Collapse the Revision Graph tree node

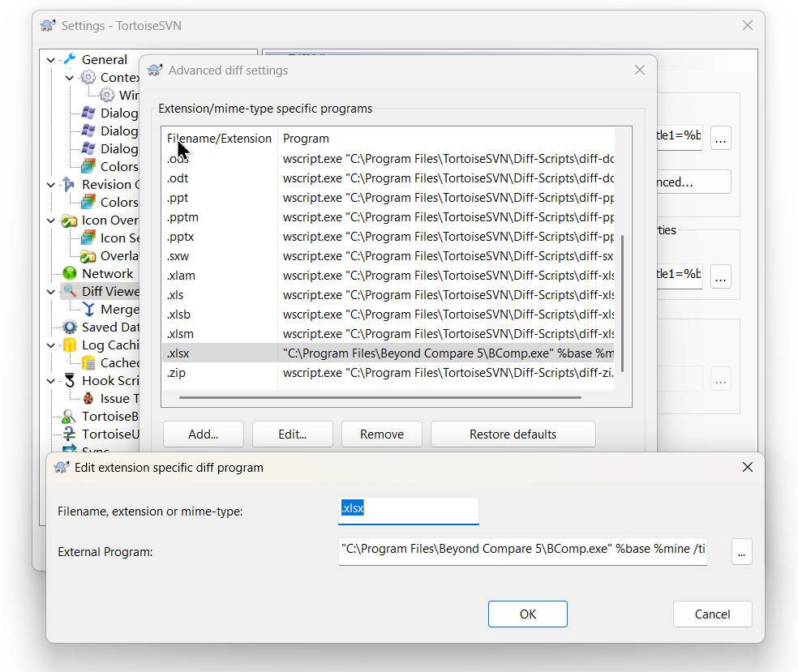coord(51,184)
